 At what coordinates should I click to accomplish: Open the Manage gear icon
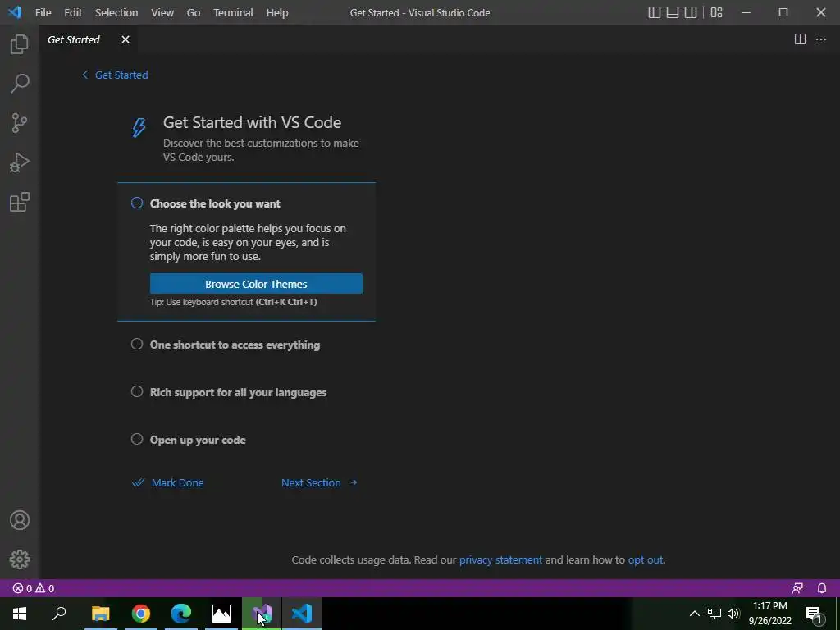coord(20,559)
